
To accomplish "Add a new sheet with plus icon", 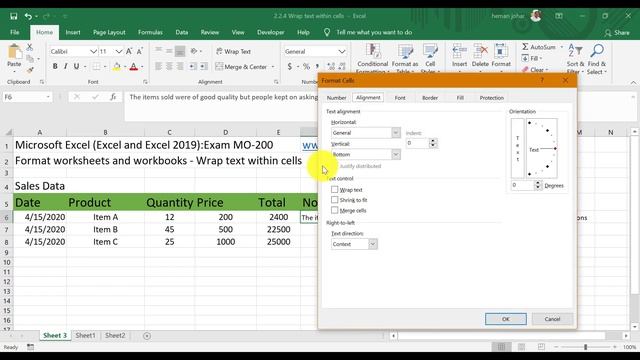I will [147, 336].
